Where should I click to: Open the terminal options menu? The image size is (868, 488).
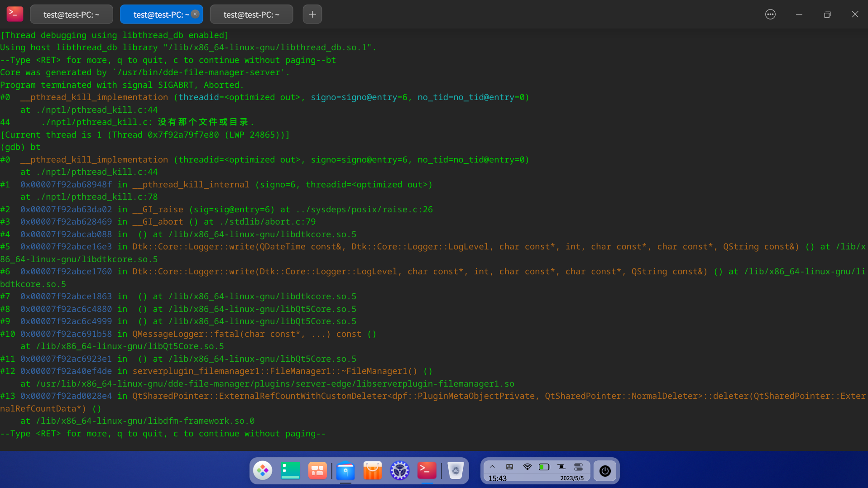pyautogui.click(x=770, y=14)
